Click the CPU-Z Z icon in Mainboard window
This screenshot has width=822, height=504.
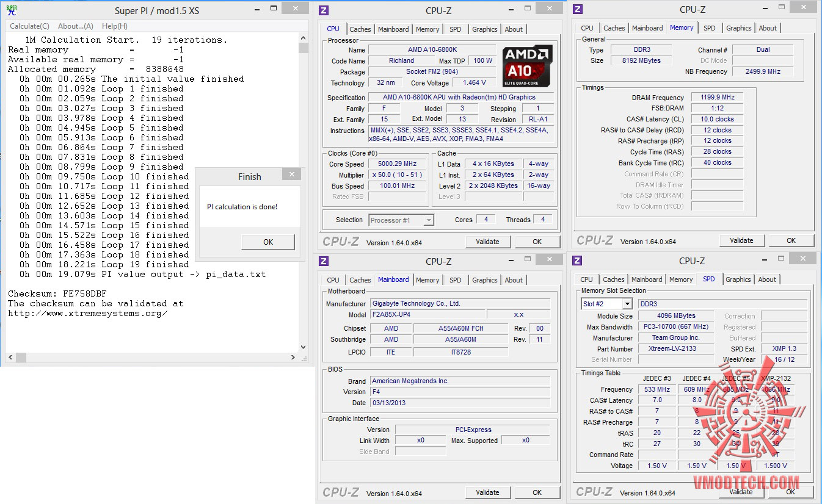point(324,262)
